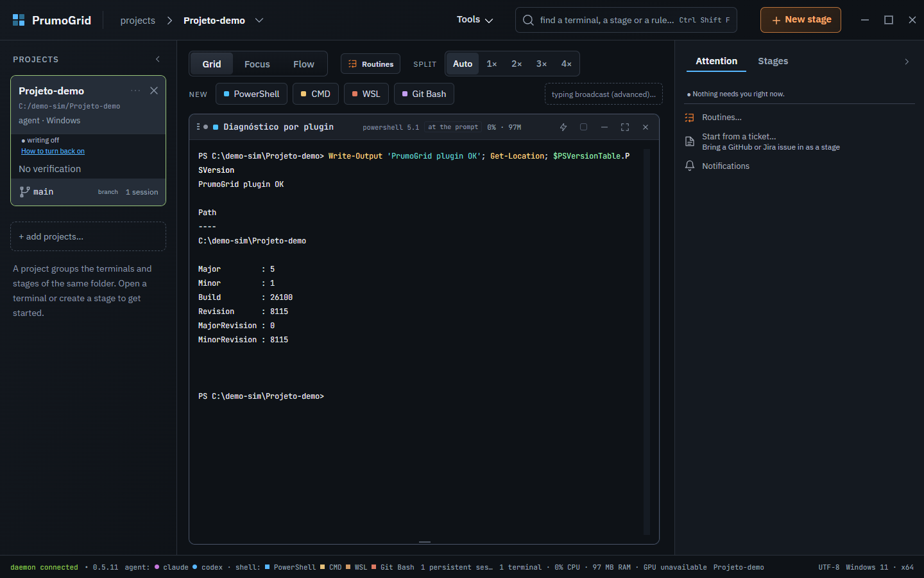This screenshot has width=924, height=578.
Task: Click the terminal vertical scrollbar
Action: click(647, 342)
